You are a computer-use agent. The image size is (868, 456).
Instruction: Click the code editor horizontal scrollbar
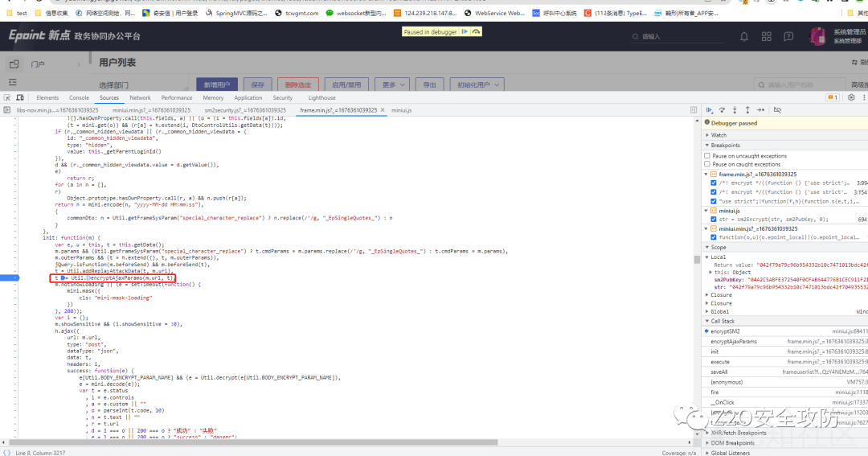(x=252, y=442)
